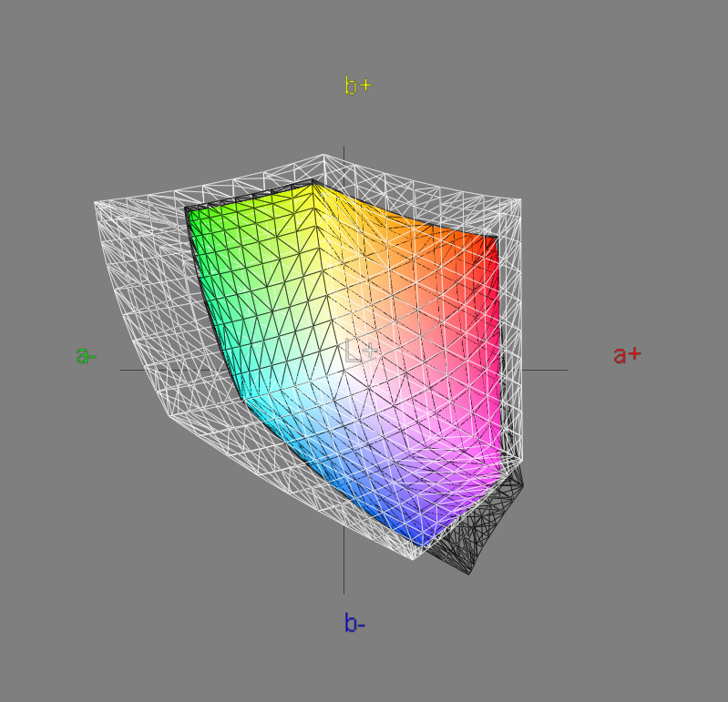Click the blue b- axis label
728x702 pixels.
coord(354,623)
